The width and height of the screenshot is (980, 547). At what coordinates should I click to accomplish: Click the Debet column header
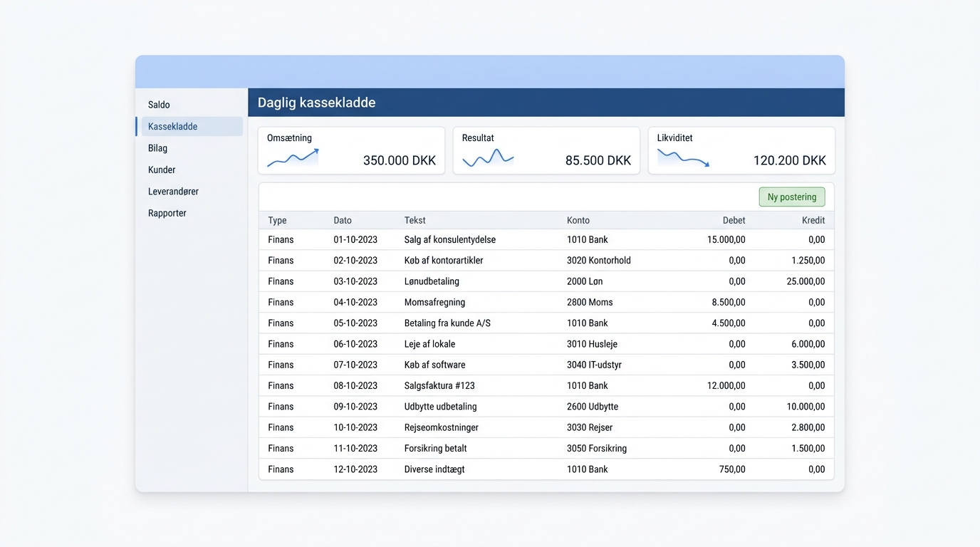[x=734, y=220]
